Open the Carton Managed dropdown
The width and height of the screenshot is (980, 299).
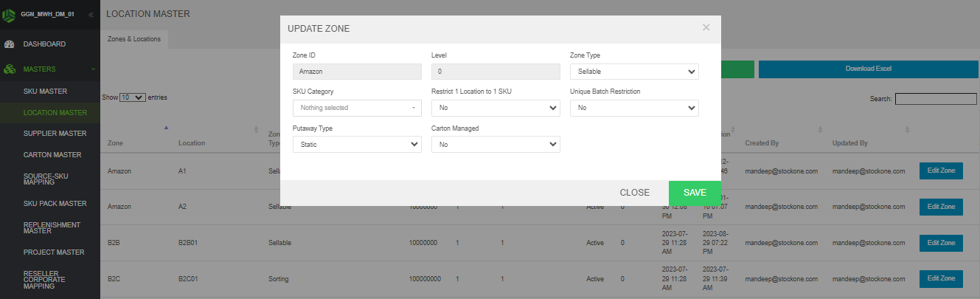point(496,145)
